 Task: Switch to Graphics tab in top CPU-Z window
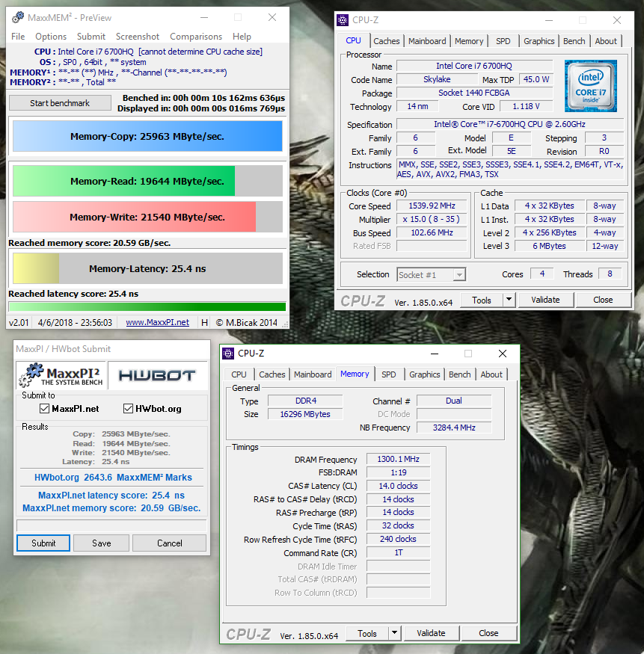click(x=539, y=41)
